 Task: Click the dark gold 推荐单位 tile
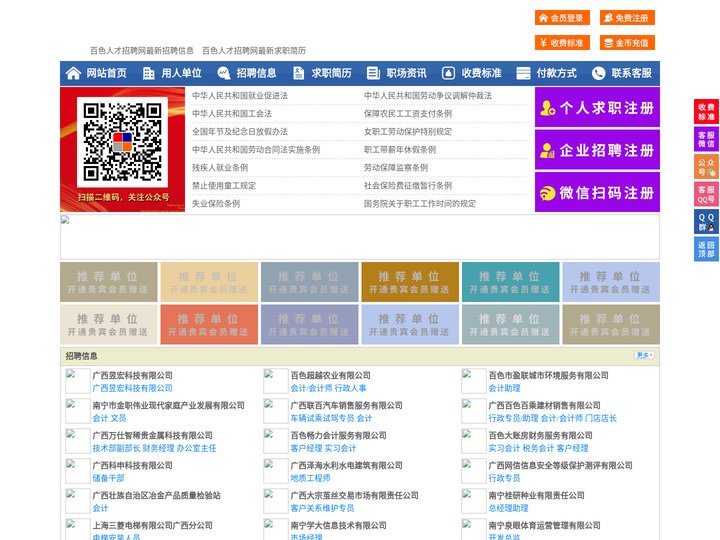pyautogui.click(x=410, y=282)
